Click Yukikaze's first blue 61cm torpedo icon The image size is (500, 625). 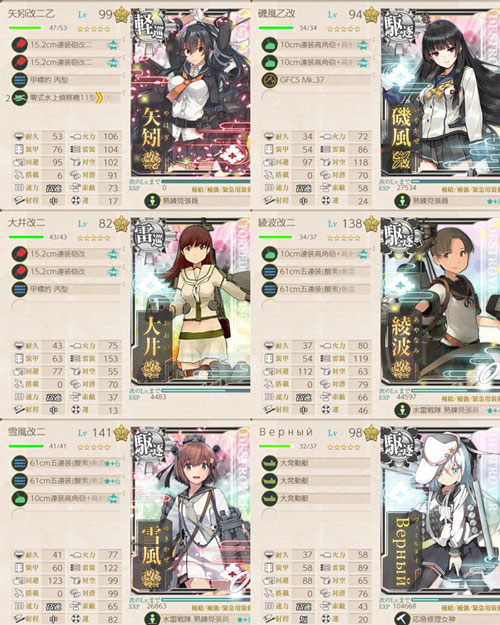19,463
